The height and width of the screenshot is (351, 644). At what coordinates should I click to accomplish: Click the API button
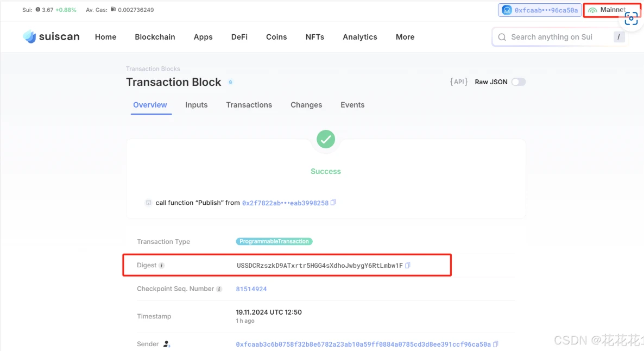(x=459, y=82)
